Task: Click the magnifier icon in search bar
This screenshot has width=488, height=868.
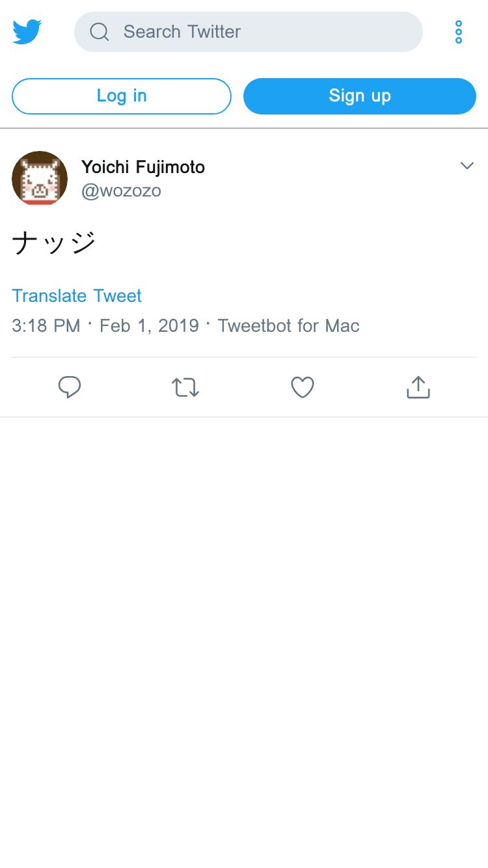Action: coord(100,32)
